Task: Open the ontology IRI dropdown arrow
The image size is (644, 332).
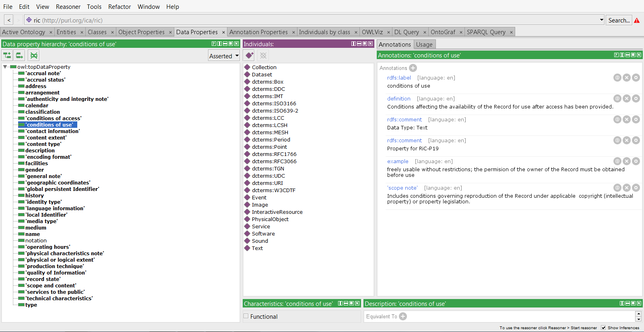Action: [601, 20]
